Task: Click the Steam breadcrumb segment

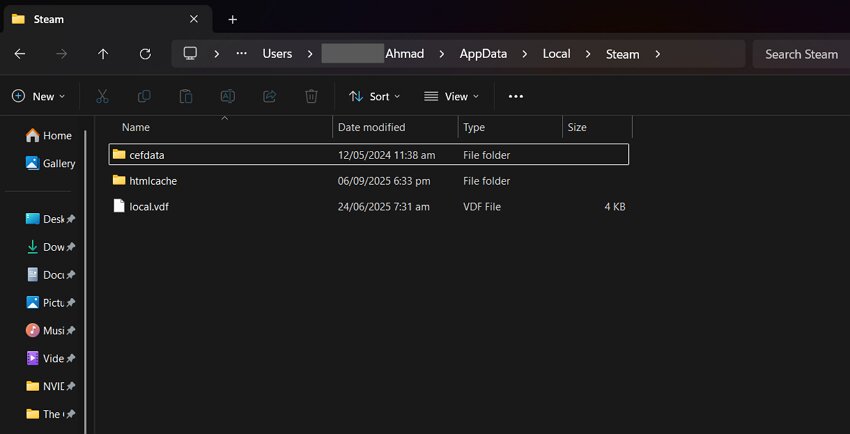Action: click(x=622, y=54)
